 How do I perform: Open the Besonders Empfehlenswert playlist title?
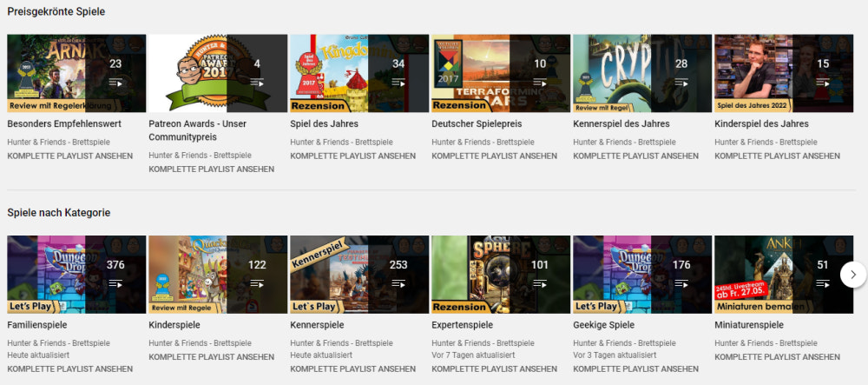(x=64, y=123)
